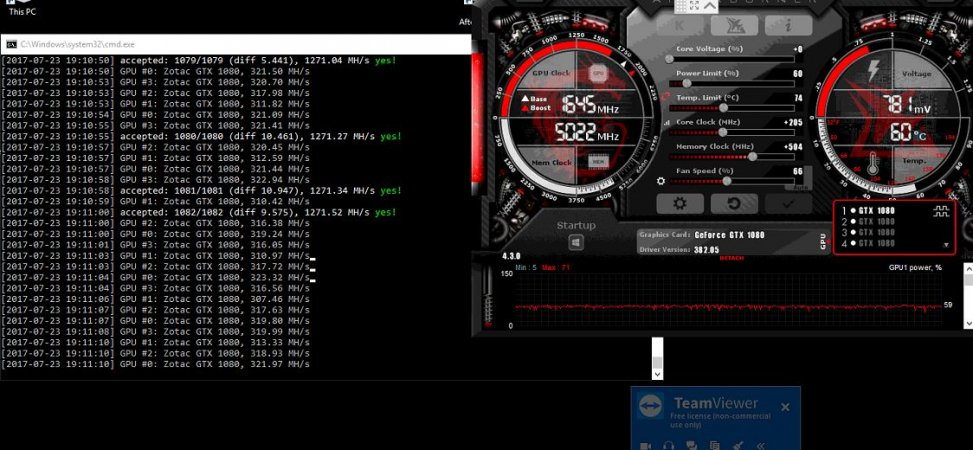Click the up arrow of the power graph scrollbar
The height and width of the screenshot is (450, 973).
(967, 269)
